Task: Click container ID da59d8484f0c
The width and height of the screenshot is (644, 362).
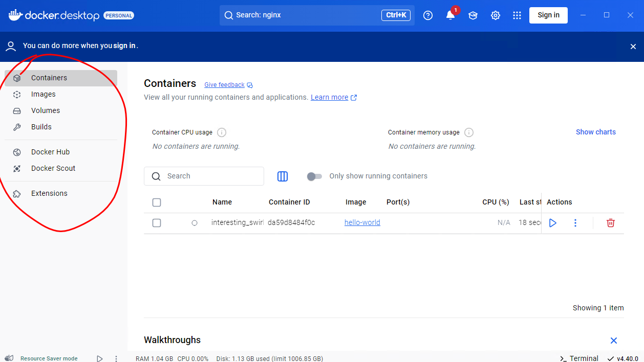Action: click(291, 222)
